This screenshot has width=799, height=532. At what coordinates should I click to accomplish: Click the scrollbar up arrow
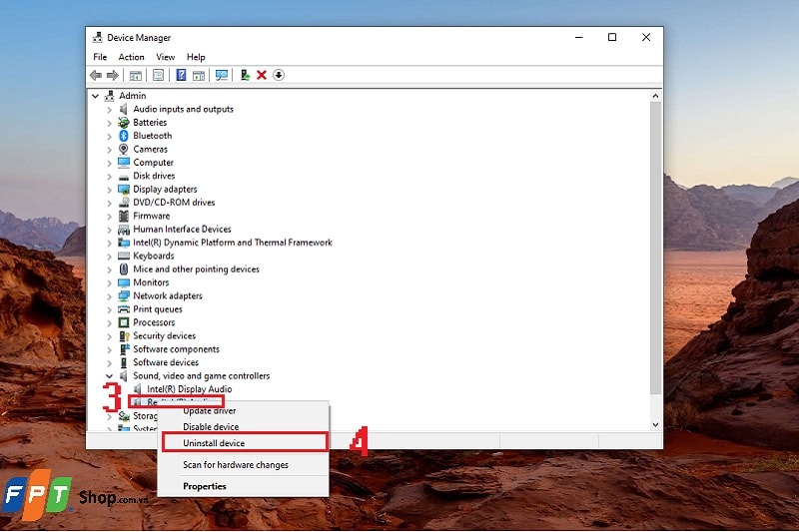click(x=655, y=96)
